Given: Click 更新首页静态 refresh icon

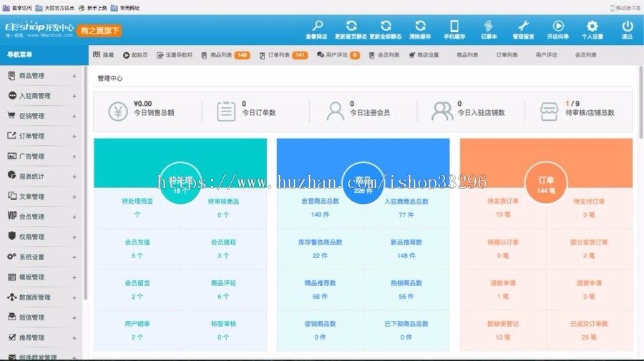Looking at the screenshot, I should click(x=351, y=26).
